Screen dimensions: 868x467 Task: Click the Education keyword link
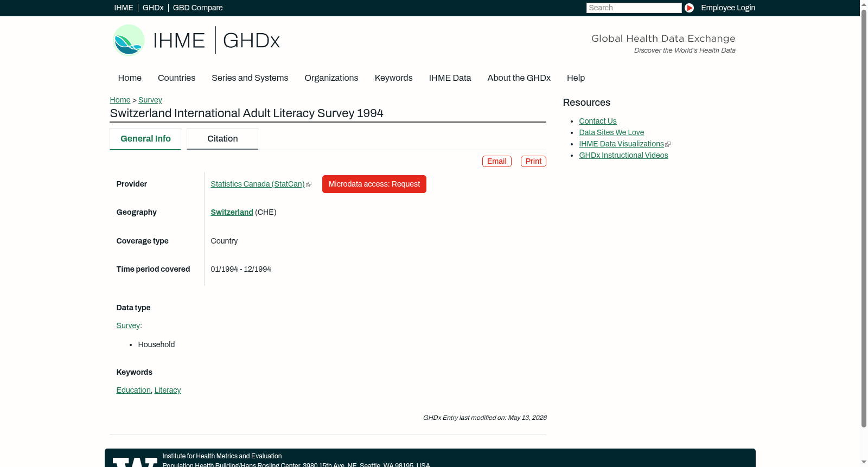[x=133, y=390]
